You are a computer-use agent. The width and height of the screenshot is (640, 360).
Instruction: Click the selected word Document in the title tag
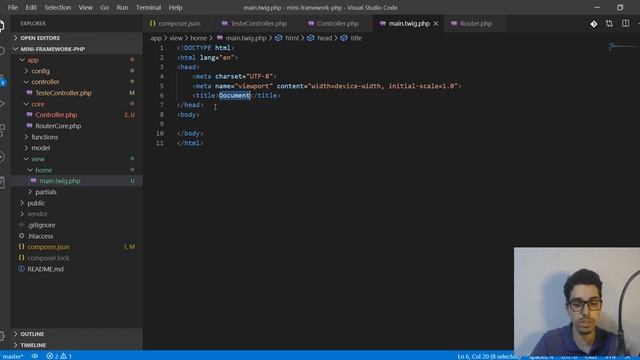pos(234,96)
